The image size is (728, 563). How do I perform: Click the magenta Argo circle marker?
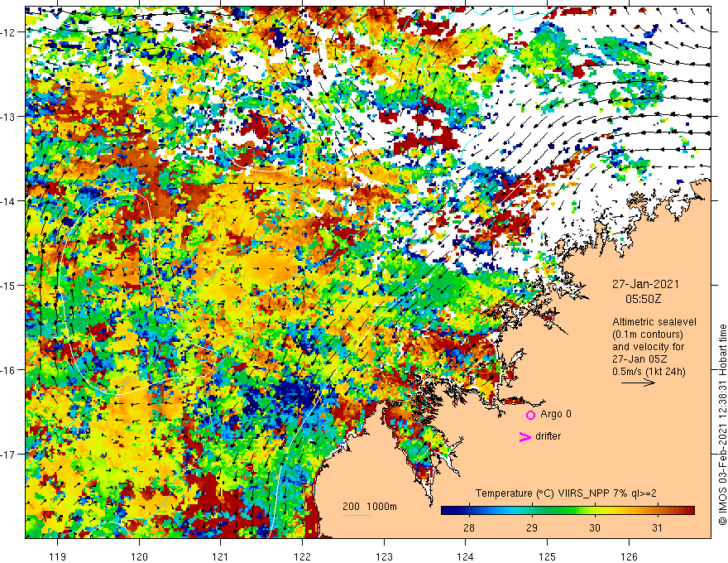point(530,415)
